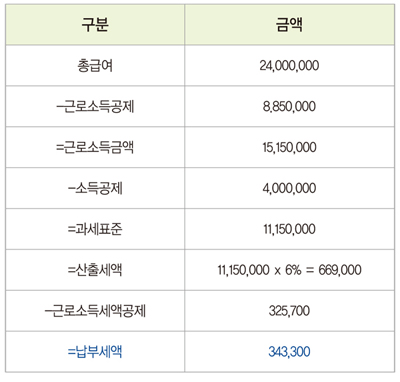Click the -소득공제 label cell
The height and width of the screenshot is (382, 400).
coord(95,188)
